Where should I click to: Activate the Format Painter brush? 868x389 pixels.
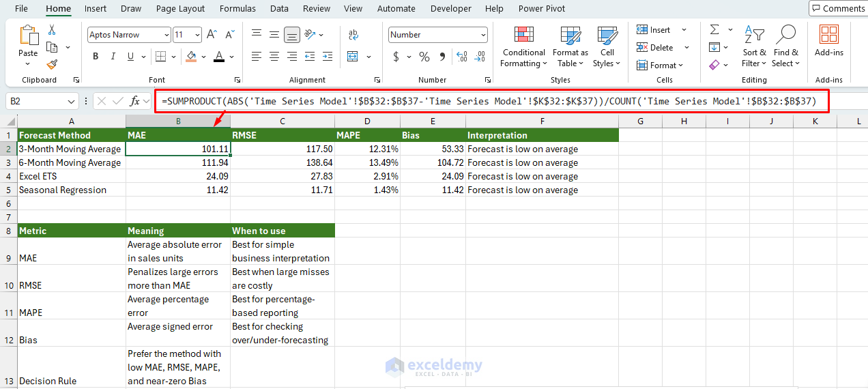pyautogui.click(x=52, y=64)
